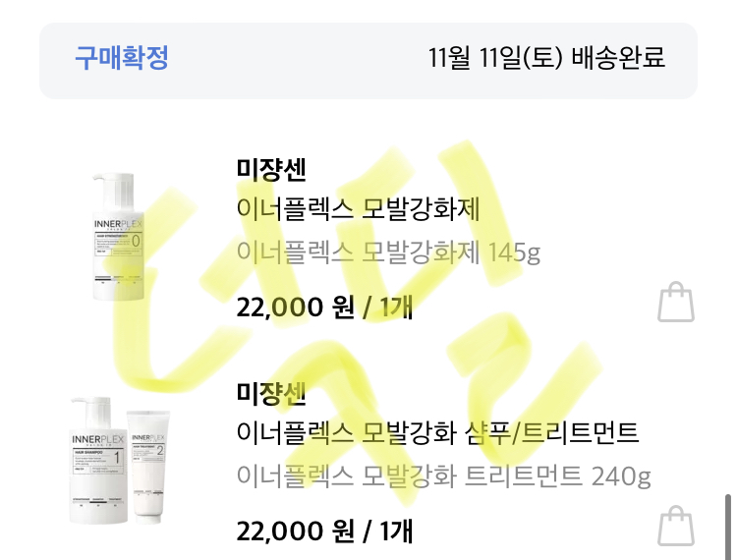Select first 미쟝센 brand name
Viewport: 737px width, 560px height.
(271, 170)
